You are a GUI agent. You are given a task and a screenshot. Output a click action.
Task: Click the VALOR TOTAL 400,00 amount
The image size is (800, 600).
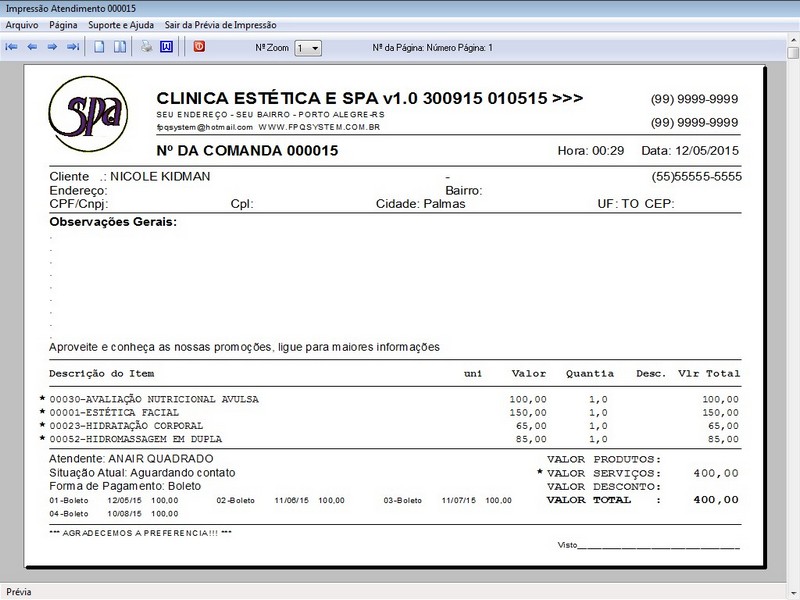tap(716, 500)
